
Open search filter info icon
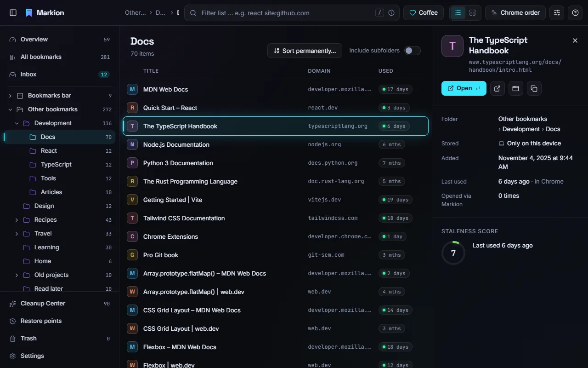click(x=391, y=13)
